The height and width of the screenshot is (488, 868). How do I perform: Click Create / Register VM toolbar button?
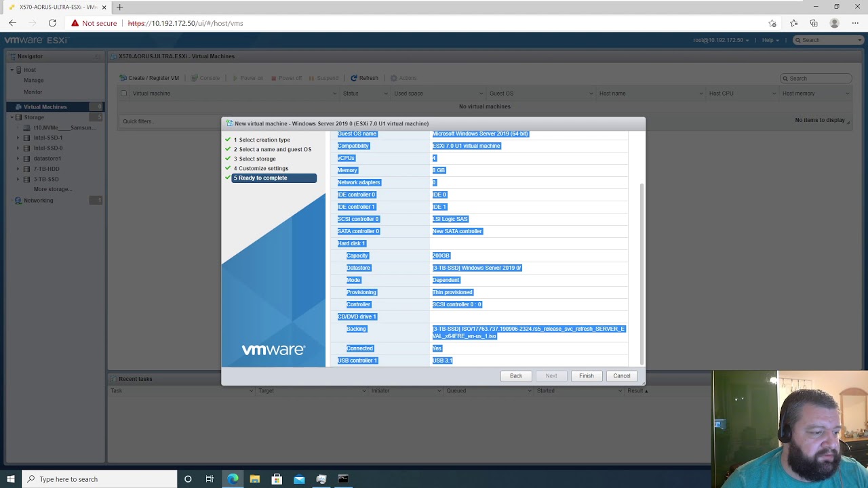point(149,78)
